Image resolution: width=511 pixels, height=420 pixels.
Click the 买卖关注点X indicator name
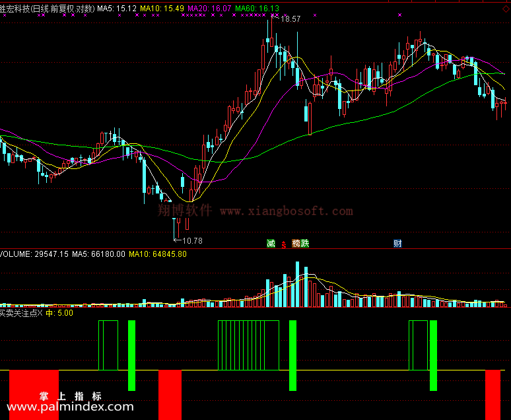pos(21,313)
